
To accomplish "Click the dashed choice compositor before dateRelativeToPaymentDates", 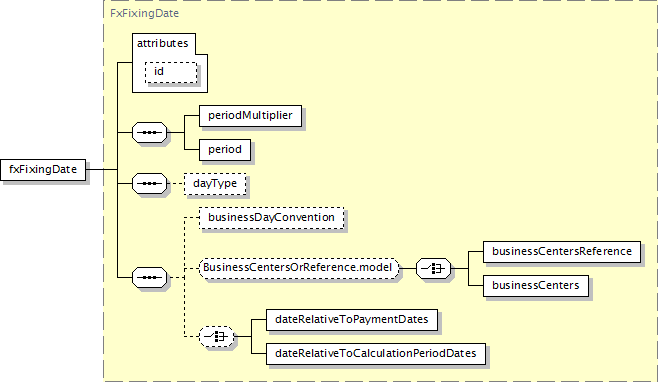I will click(x=217, y=336).
